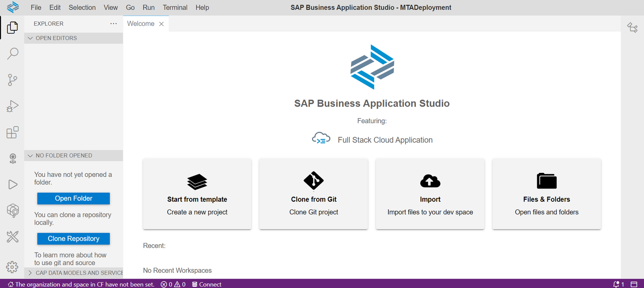Click the Import cloud upload icon
The width and height of the screenshot is (644, 288).
click(430, 181)
